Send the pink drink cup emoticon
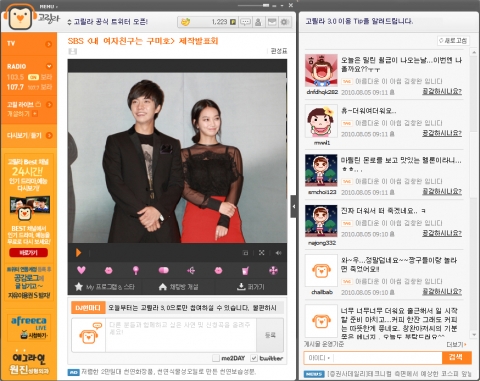 pos(245,270)
